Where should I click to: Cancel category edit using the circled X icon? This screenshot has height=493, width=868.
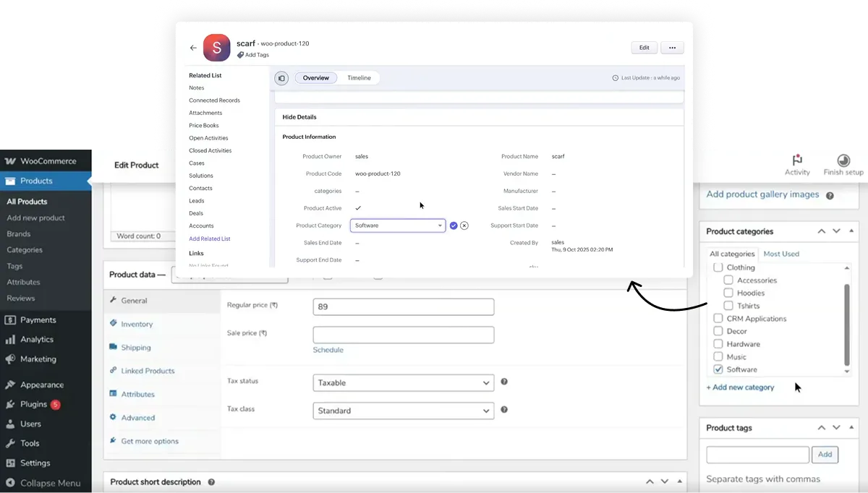(464, 226)
